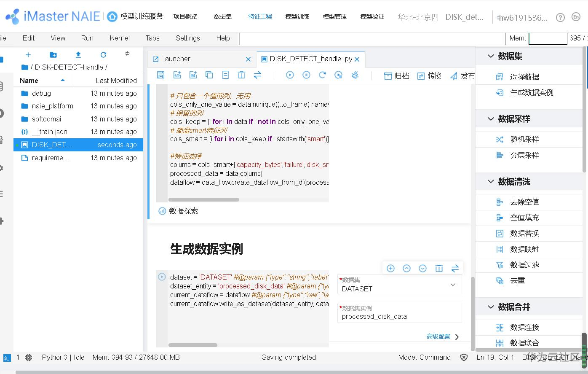
Task: Collapse the 数据采样 section
Action: (x=491, y=119)
